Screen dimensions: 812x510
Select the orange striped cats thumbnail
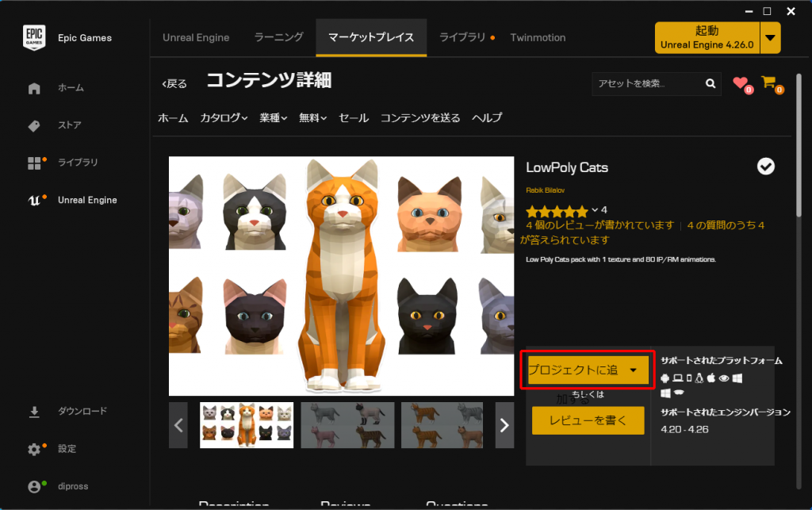pyautogui.click(x=442, y=425)
